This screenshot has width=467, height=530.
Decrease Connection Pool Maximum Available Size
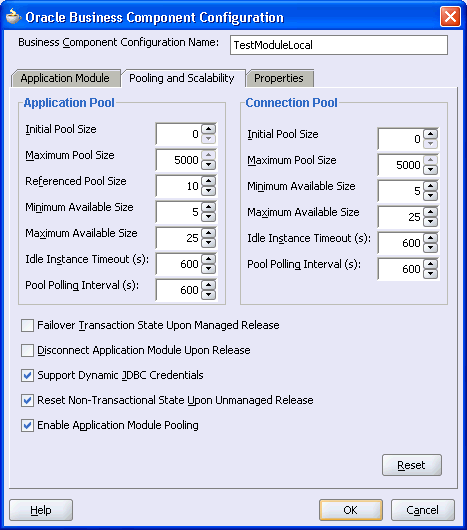pyautogui.click(x=431, y=222)
